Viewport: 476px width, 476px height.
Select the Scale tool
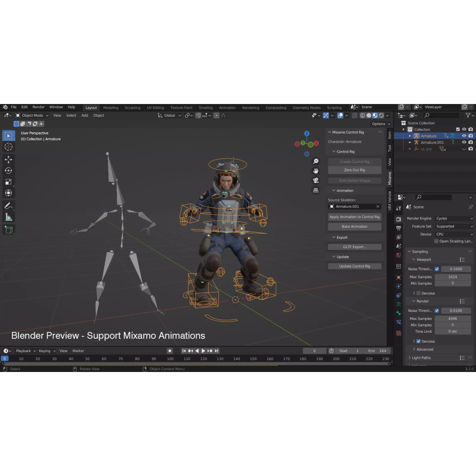(8, 182)
